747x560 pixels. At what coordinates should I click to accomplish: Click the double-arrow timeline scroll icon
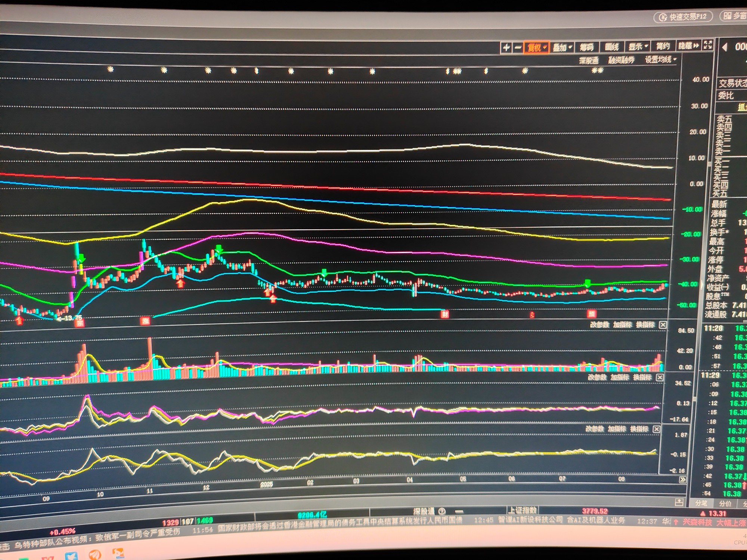point(682,480)
